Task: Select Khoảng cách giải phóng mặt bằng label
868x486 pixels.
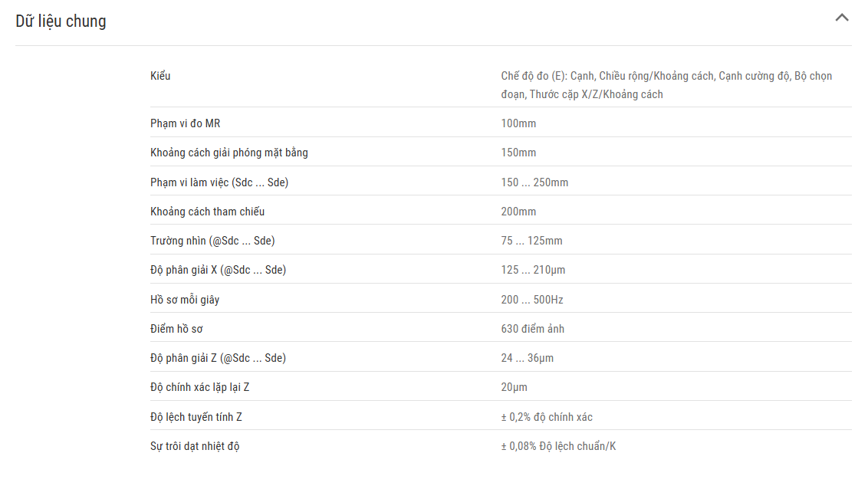Action: tap(229, 153)
